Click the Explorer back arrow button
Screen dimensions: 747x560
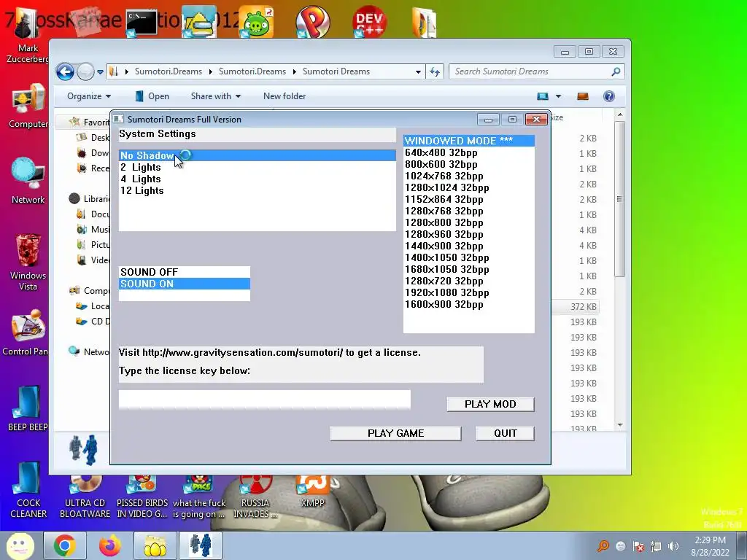tap(65, 72)
